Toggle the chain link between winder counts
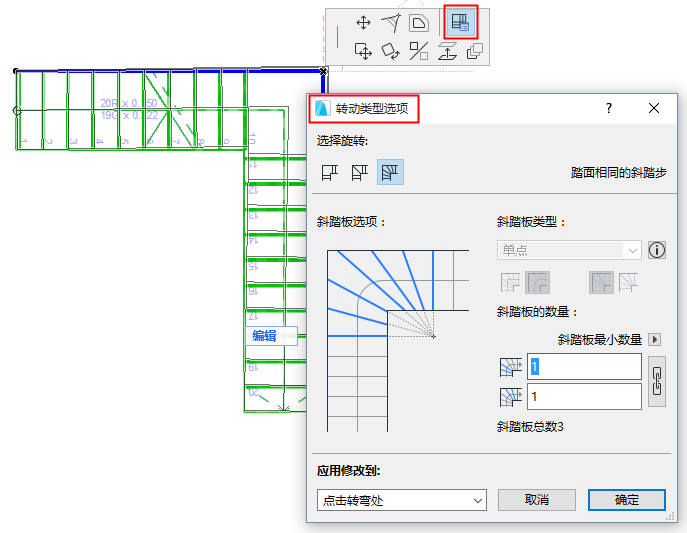The height and width of the screenshot is (533, 687). [657, 381]
